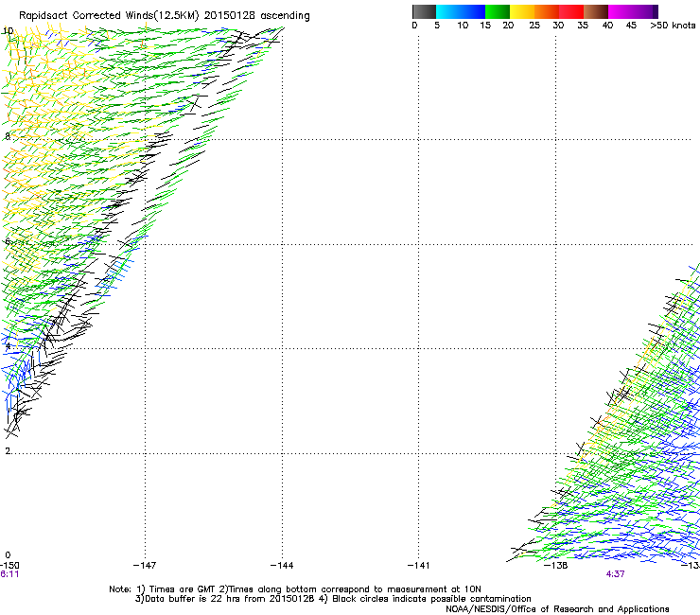Click the longitude label '-138' on the bottom axis
The image size is (700, 615).
pyautogui.click(x=555, y=566)
